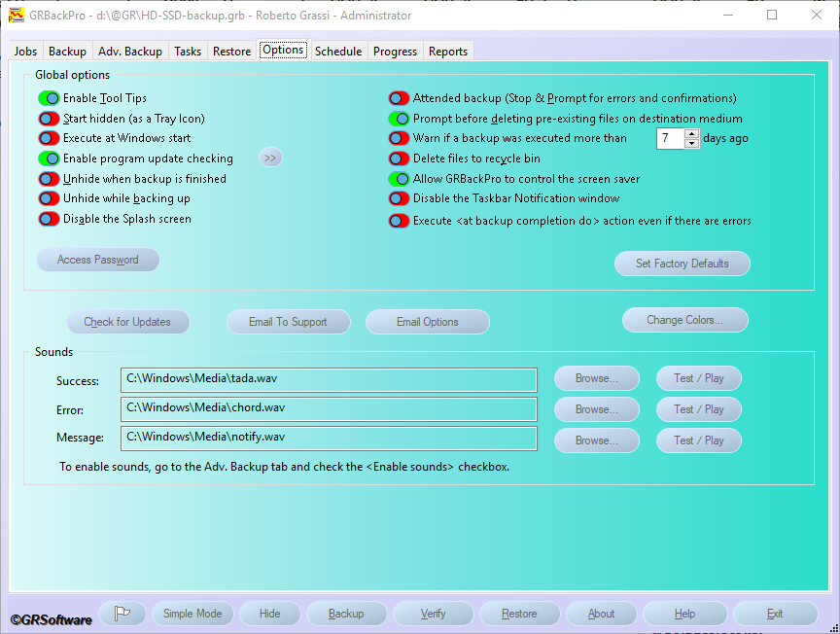Image resolution: width=840 pixels, height=634 pixels.
Task: Open the Reports tab
Action: (x=448, y=52)
